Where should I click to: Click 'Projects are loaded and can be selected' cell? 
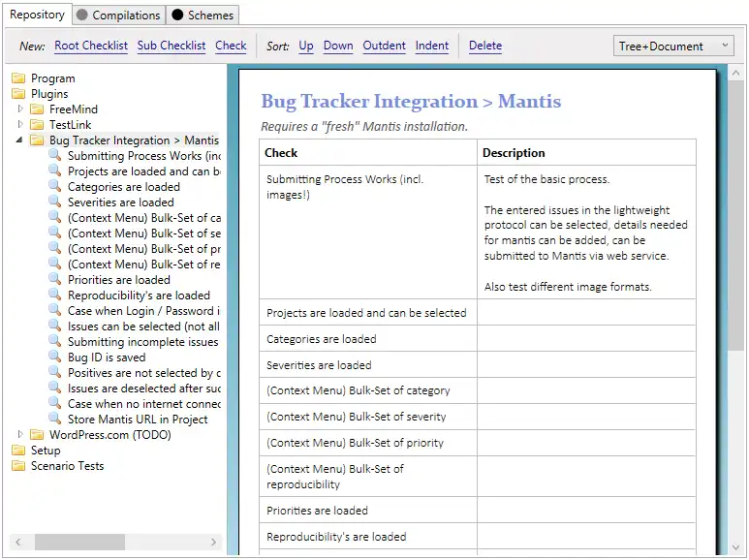366,313
